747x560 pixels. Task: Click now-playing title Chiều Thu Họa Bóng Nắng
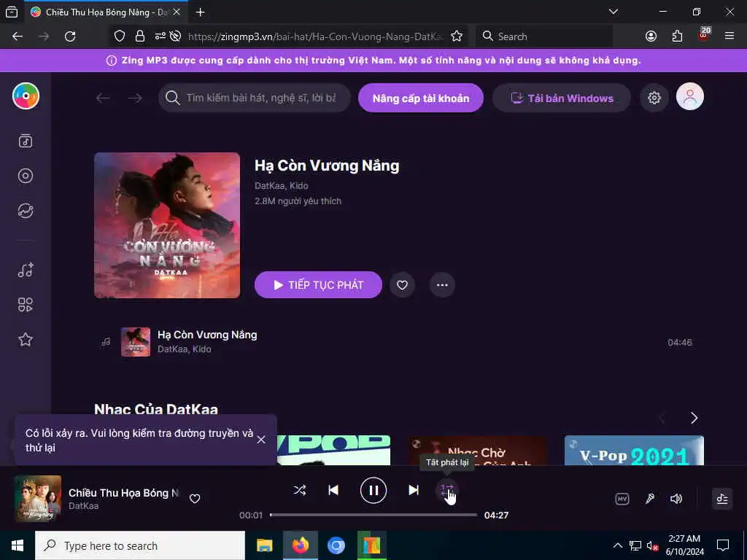click(x=124, y=492)
